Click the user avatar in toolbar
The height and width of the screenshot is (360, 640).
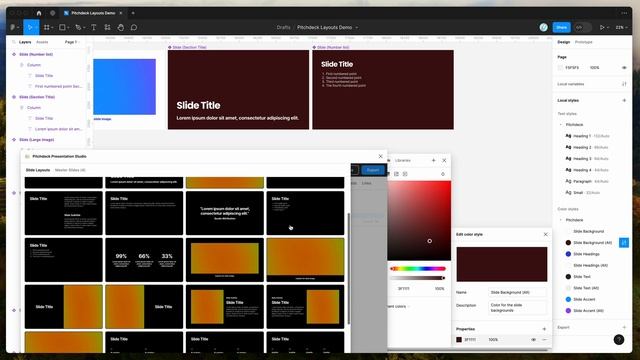(x=543, y=27)
